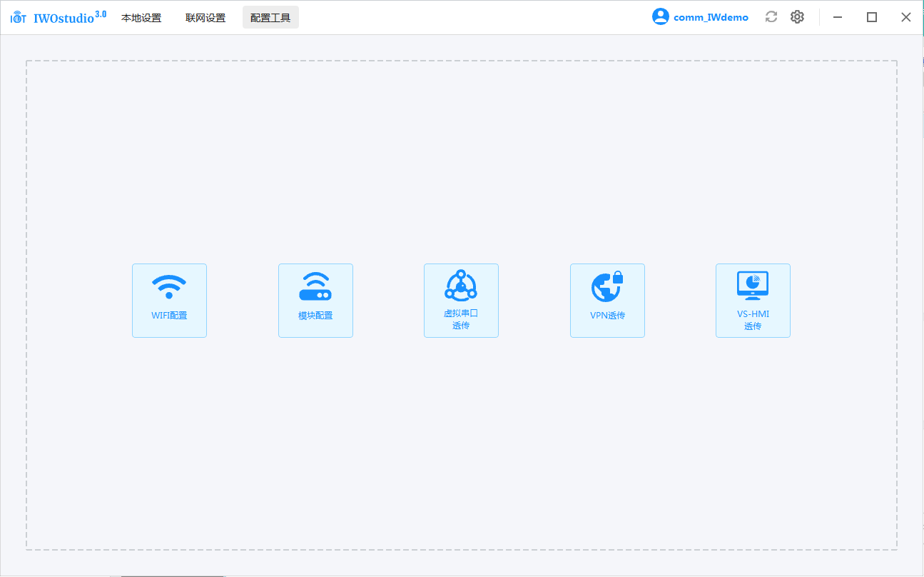The height and width of the screenshot is (577, 924).
Task: Click the comm_IWdemo account name
Action: point(711,18)
